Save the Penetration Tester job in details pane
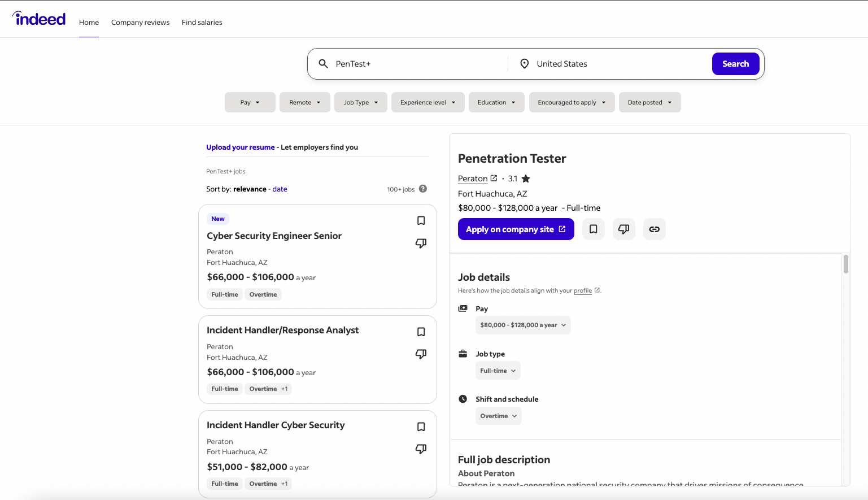Viewport: 868px width, 500px height. (x=593, y=229)
